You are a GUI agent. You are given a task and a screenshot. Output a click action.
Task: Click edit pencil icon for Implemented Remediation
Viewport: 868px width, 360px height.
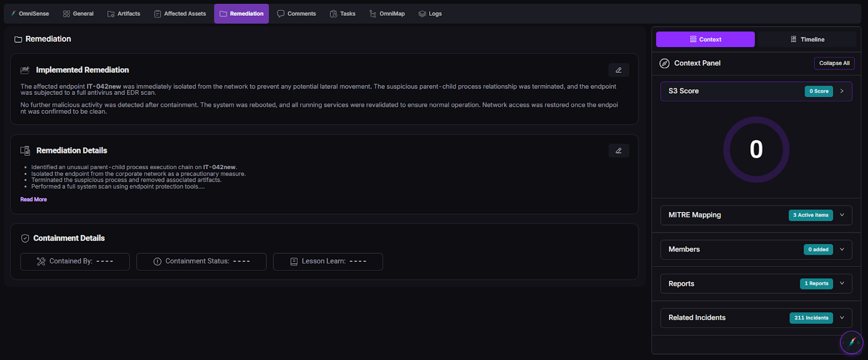click(x=618, y=70)
